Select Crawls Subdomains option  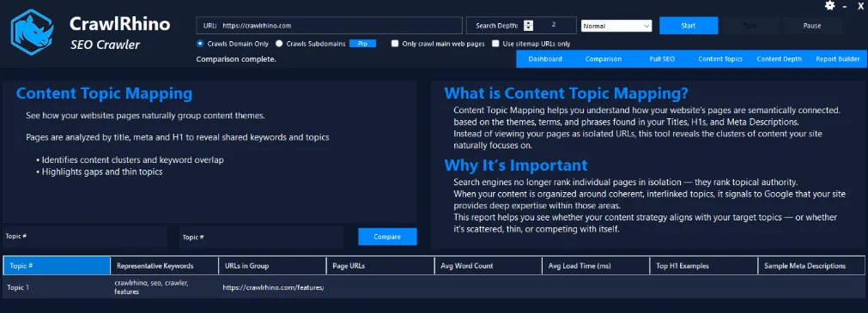(280, 44)
